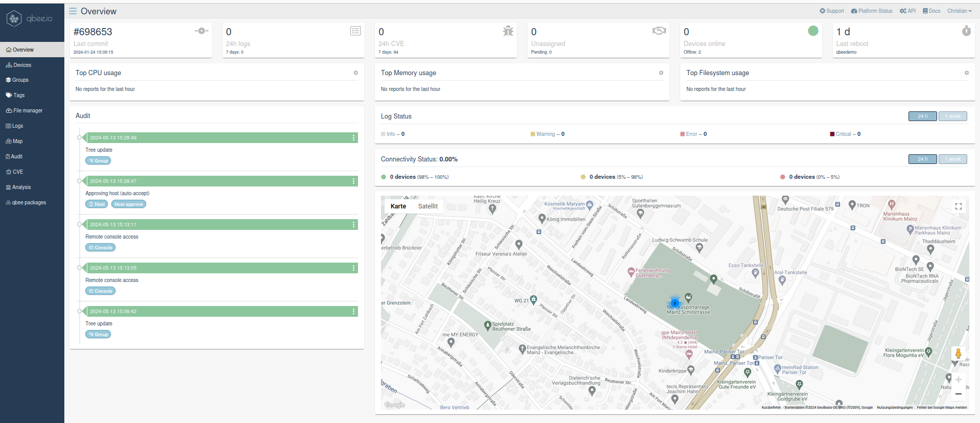Open Analysis in sidebar
The image size is (980, 423).
(32, 187)
